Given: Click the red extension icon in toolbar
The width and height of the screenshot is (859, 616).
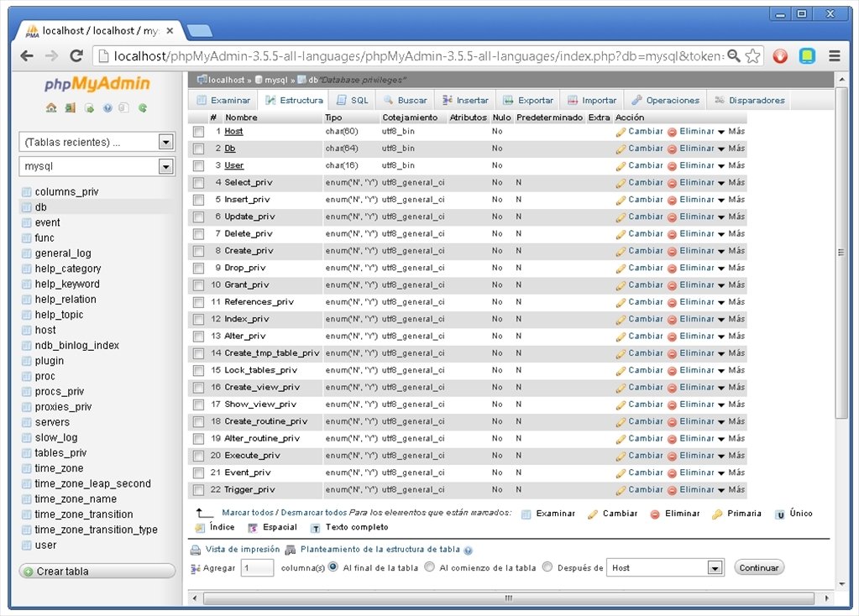Looking at the screenshot, I should [x=780, y=56].
